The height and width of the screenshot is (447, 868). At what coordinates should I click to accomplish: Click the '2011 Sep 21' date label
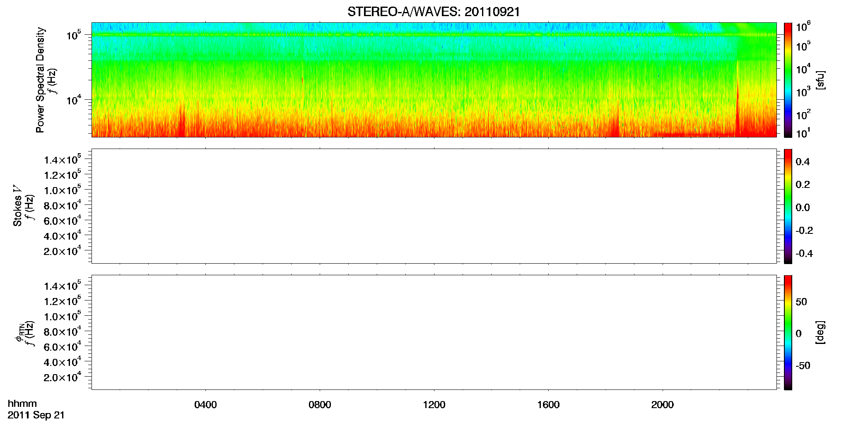(x=36, y=415)
